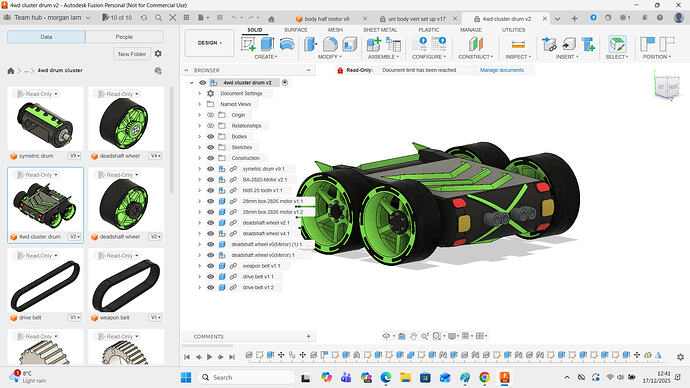Screen dimensions: 690x388
Task: Select the Fillet modify tool
Action: pos(330,44)
